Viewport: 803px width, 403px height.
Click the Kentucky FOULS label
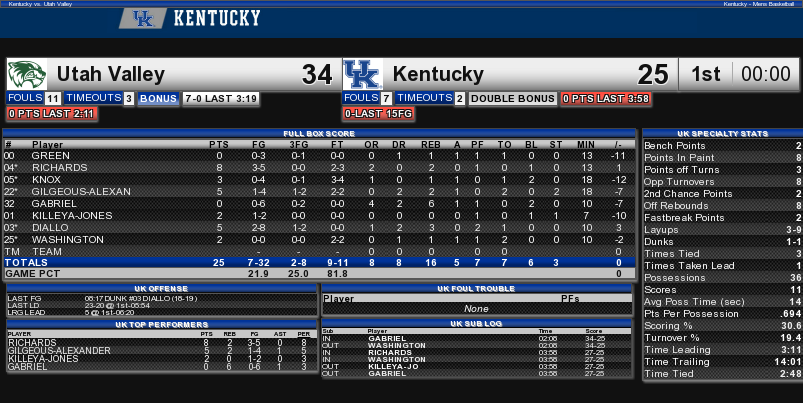[361, 98]
